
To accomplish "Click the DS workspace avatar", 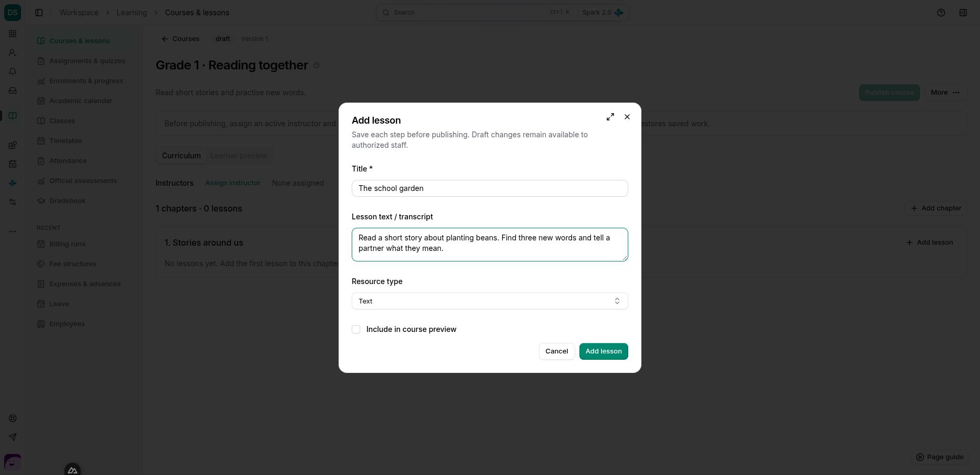I will 13,13.
